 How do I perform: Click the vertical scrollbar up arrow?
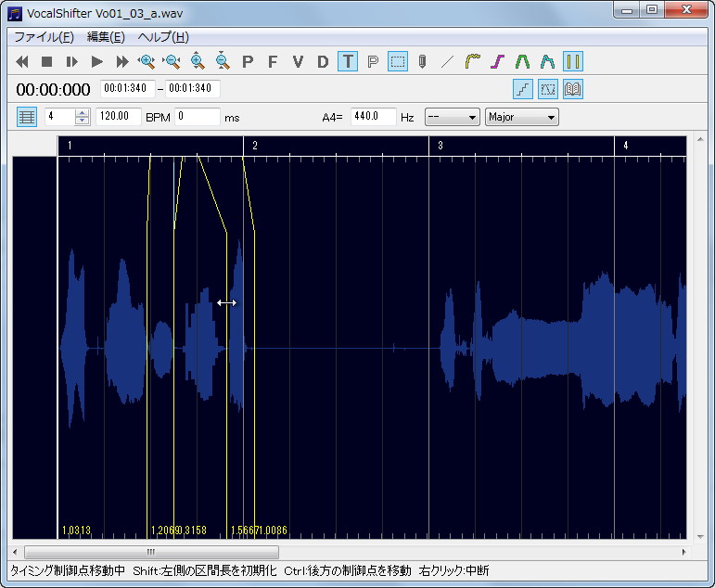[700, 140]
